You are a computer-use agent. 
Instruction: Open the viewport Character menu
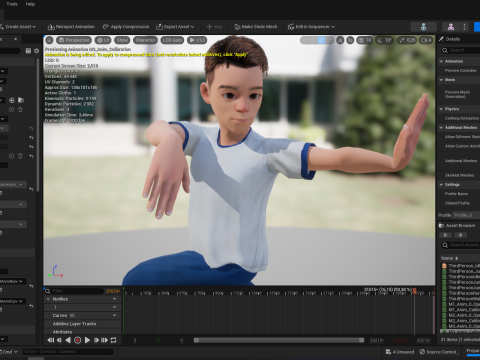tap(145, 40)
